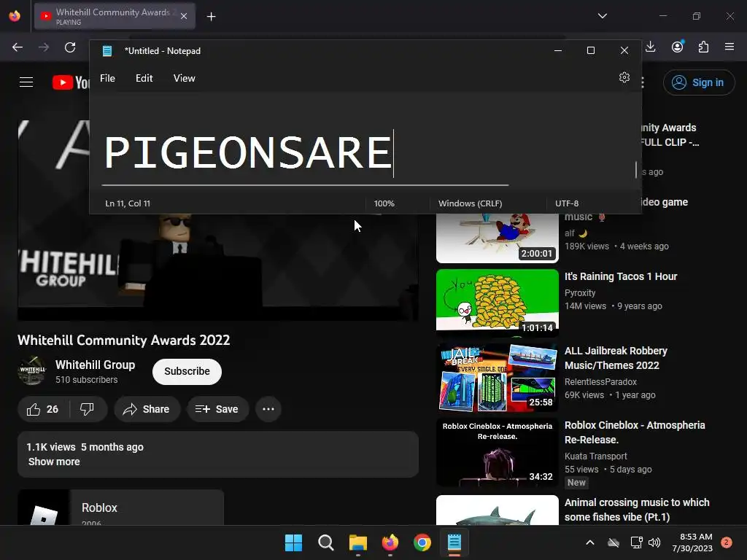
Task: Click the 1.1K views text
Action: point(51,447)
